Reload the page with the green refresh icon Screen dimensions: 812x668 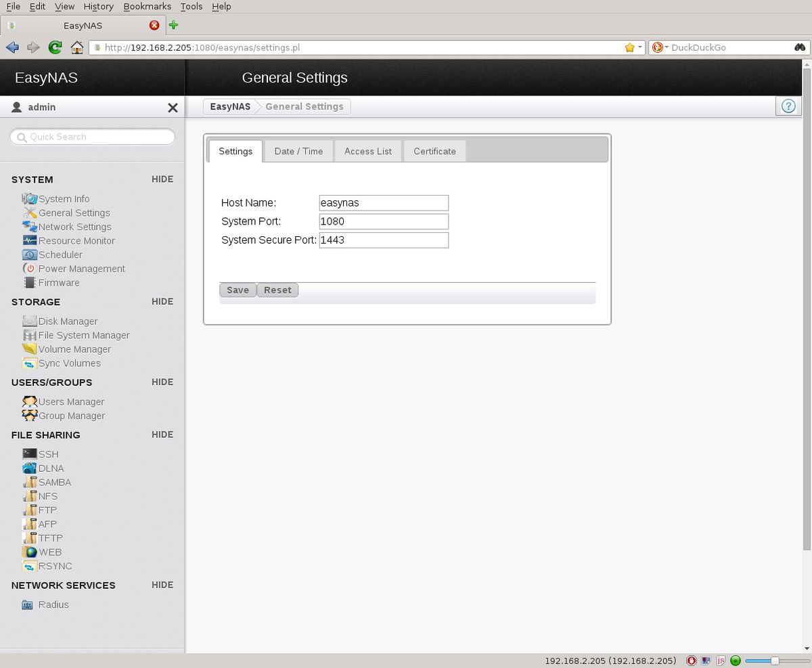[x=55, y=47]
